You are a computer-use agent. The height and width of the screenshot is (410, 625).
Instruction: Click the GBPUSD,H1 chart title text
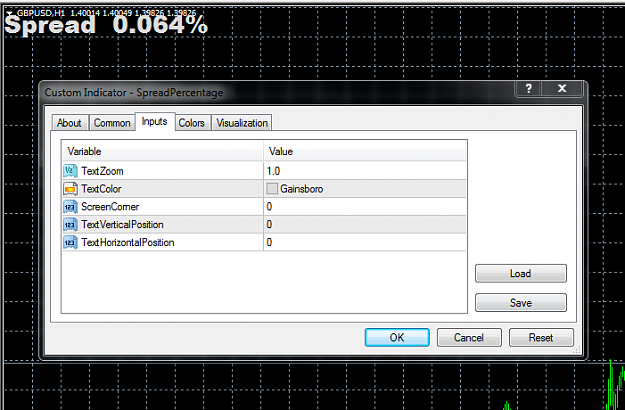pyautogui.click(x=40, y=13)
